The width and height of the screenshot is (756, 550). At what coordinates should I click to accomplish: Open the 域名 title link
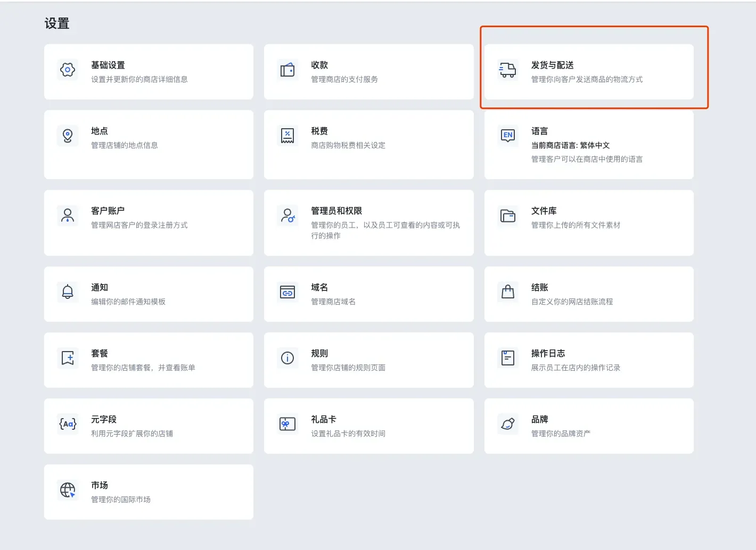319,288
